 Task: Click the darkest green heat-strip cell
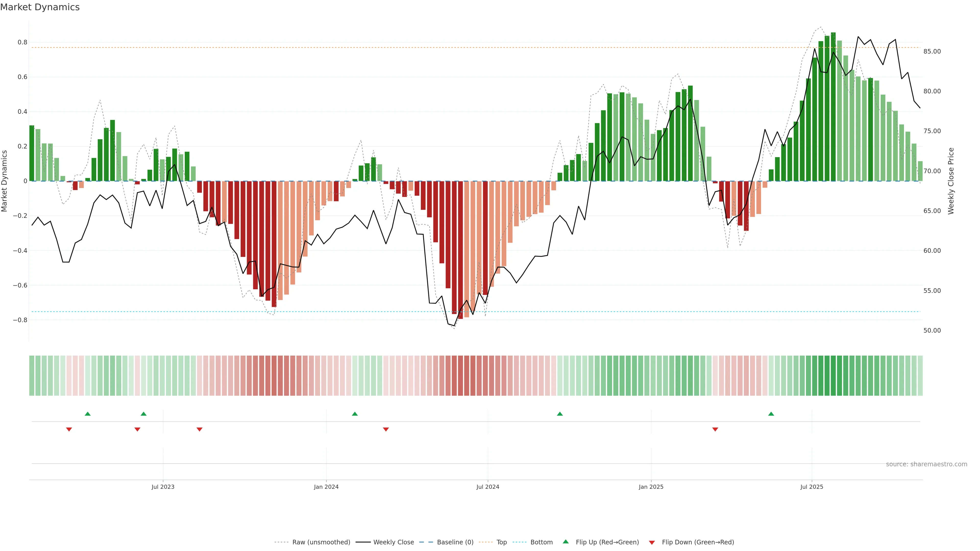click(833, 375)
